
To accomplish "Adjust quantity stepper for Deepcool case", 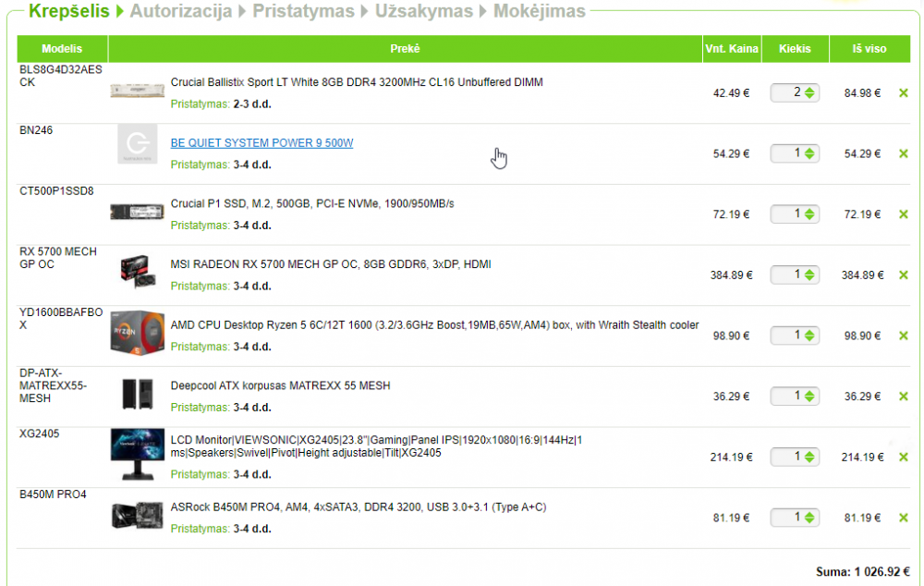I will (x=809, y=397).
